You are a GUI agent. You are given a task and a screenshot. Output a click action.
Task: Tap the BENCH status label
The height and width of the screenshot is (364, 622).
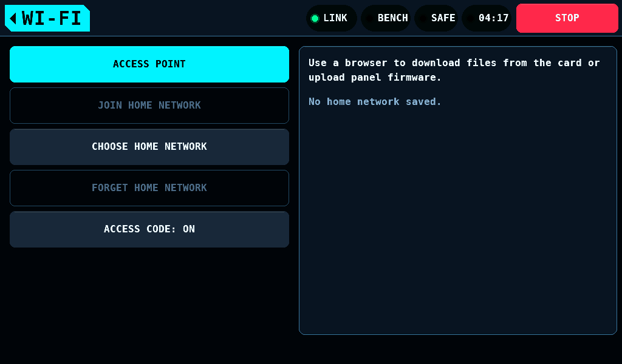point(393,18)
